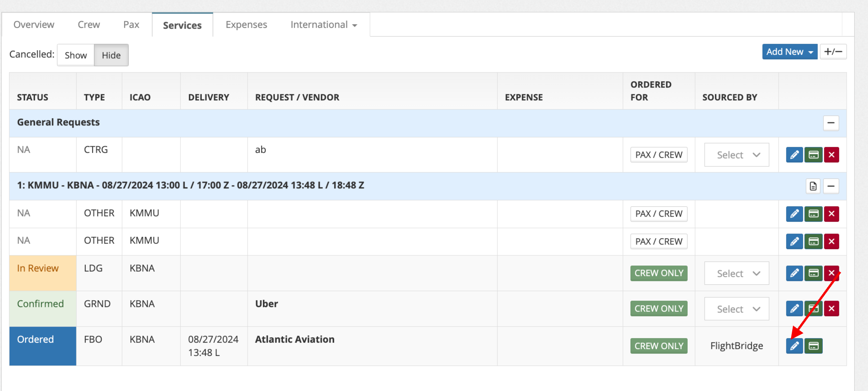Click the Atlantic Aviation vendor name

click(x=295, y=339)
